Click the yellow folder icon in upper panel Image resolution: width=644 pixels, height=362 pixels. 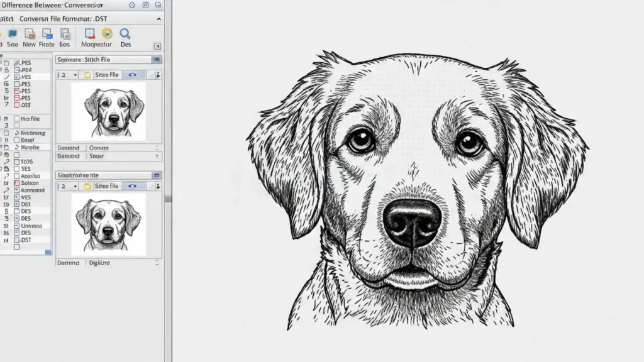(87, 75)
